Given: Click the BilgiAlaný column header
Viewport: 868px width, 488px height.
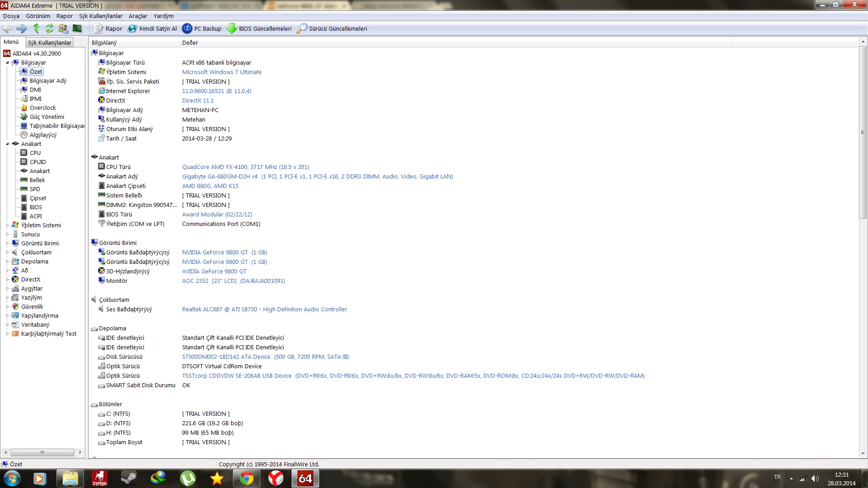Looking at the screenshot, I should click(x=134, y=42).
